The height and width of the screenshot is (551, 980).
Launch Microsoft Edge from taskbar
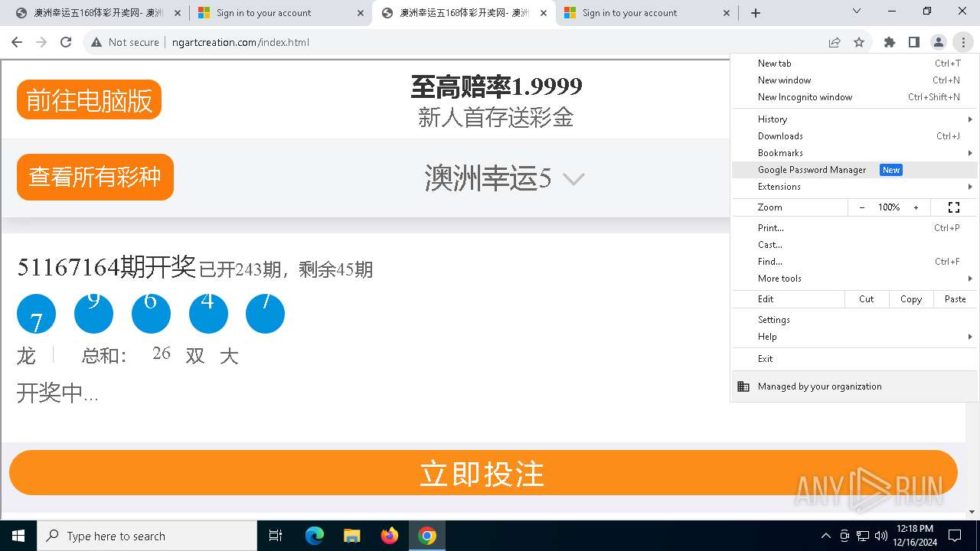point(315,536)
